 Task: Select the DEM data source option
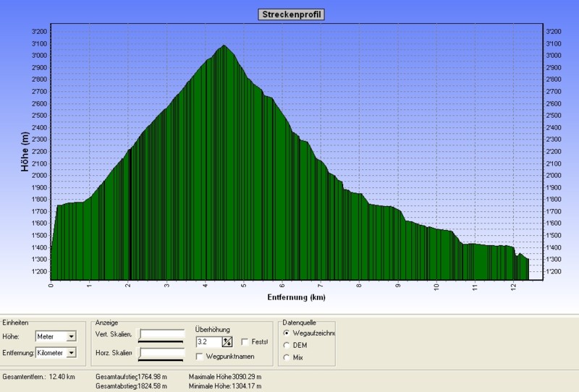(x=287, y=345)
